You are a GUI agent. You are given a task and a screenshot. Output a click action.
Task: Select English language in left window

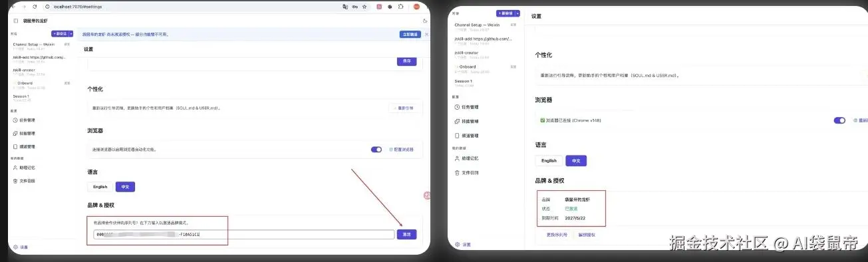click(100, 187)
